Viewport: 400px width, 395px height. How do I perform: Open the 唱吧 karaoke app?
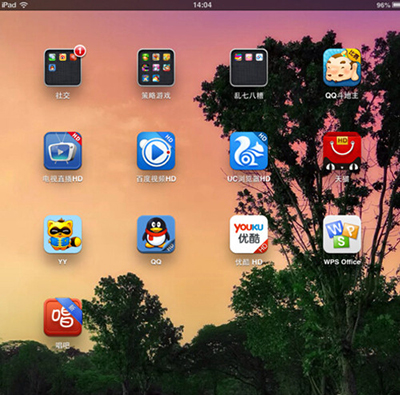(63, 317)
